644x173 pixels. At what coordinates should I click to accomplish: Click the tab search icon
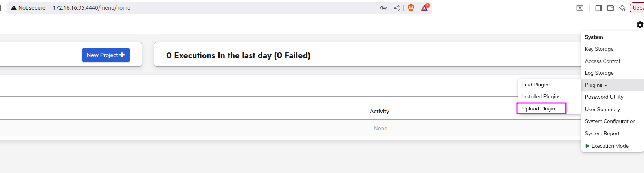coord(580,8)
